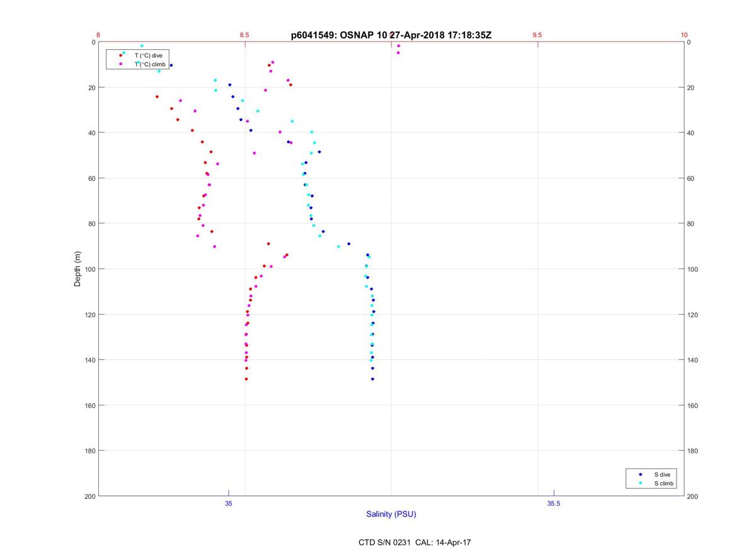Click the '120' tick on the right depth axis
The image size is (756, 558).
[x=693, y=315]
